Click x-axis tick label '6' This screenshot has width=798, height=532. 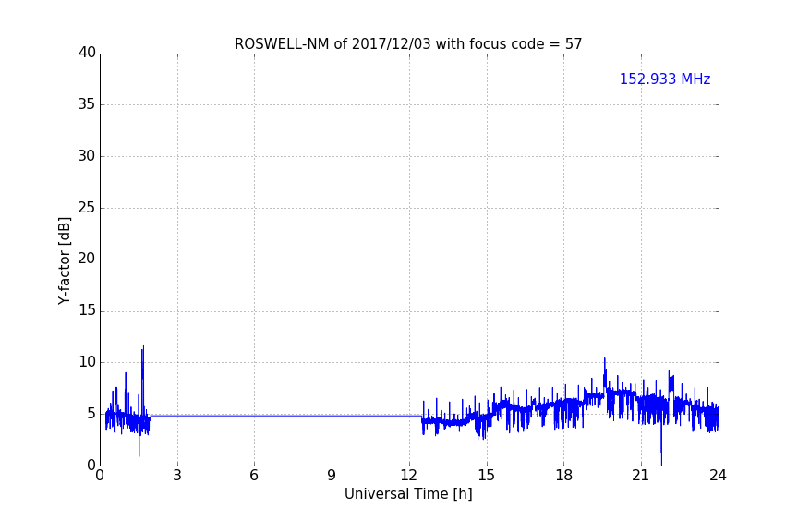254,476
